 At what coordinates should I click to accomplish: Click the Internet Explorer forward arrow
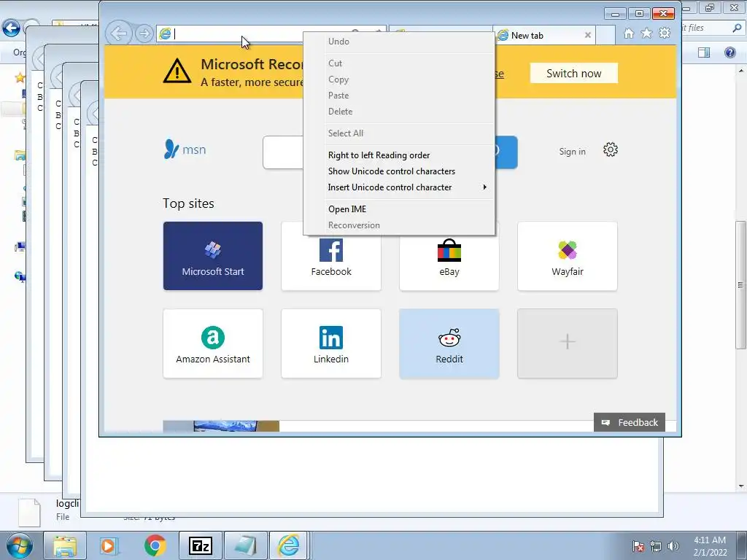(x=144, y=34)
